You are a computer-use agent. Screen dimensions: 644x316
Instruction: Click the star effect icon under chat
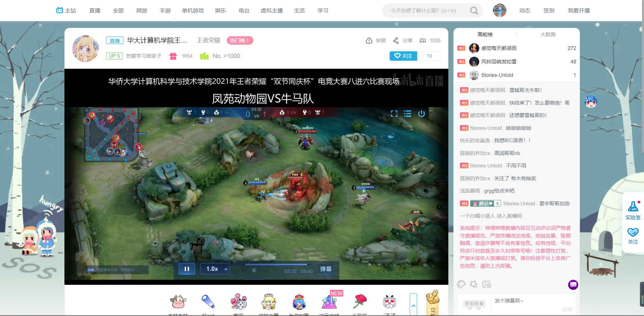coord(474,284)
